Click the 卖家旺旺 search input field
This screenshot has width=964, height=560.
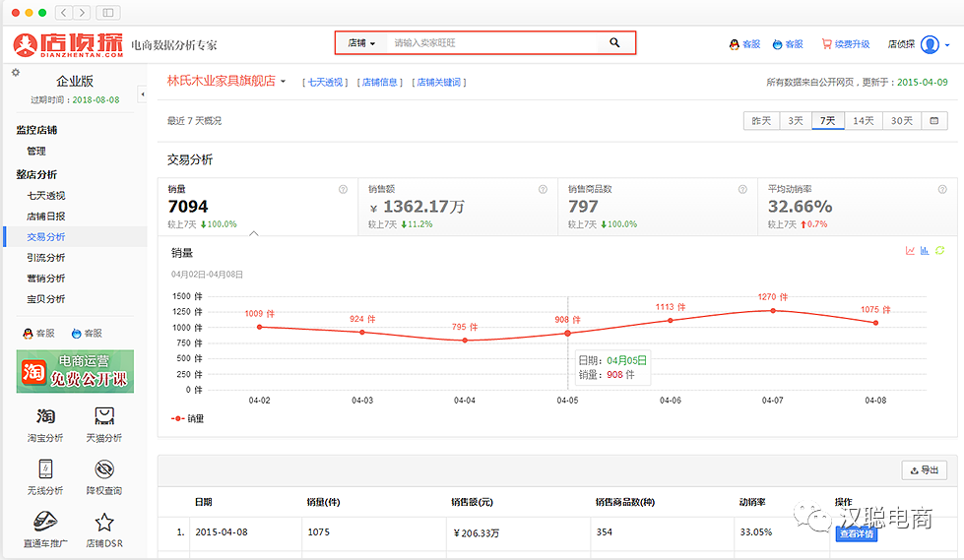point(492,43)
